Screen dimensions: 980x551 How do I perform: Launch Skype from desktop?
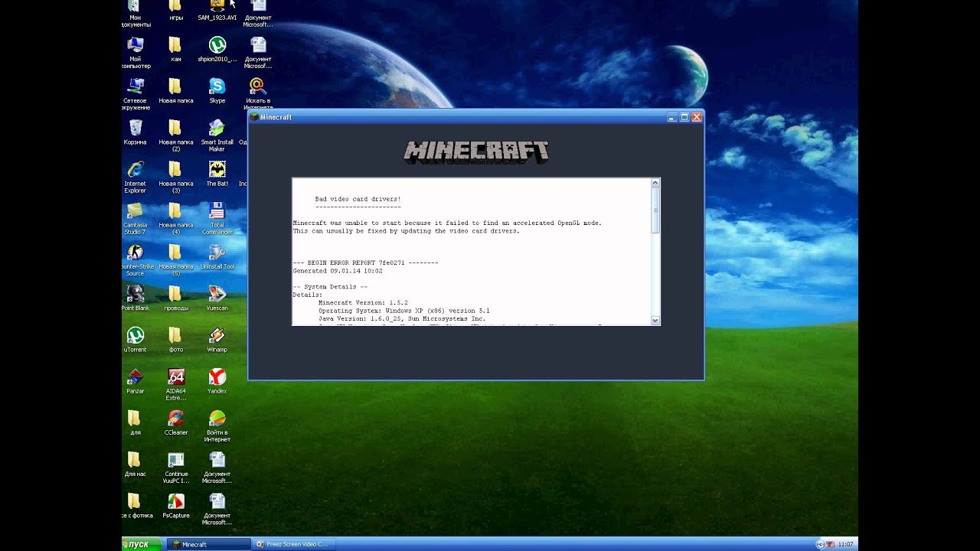pos(217,90)
